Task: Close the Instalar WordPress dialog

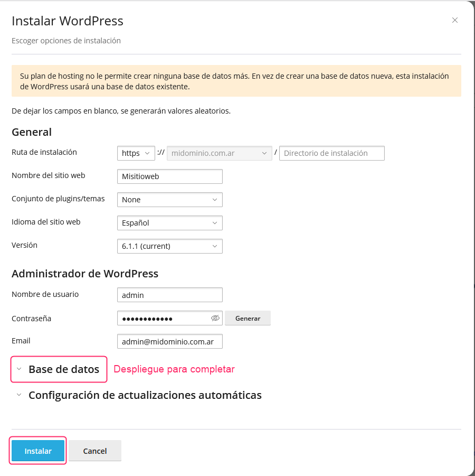Action: pos(454,20)
